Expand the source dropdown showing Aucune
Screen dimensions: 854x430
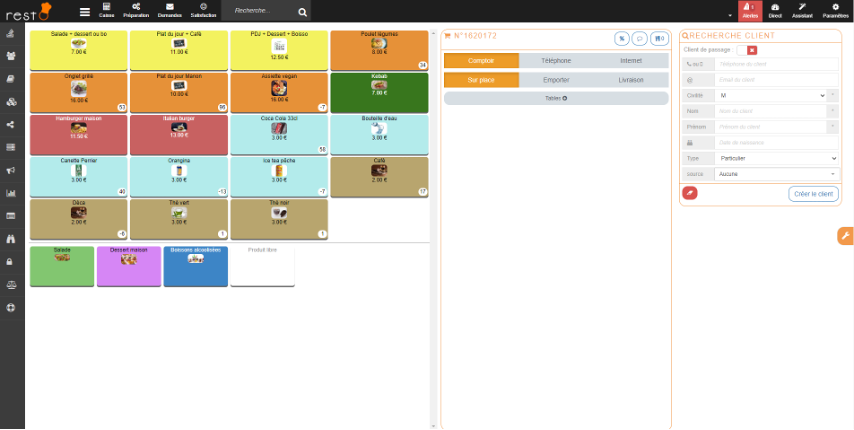coord(776,173)
